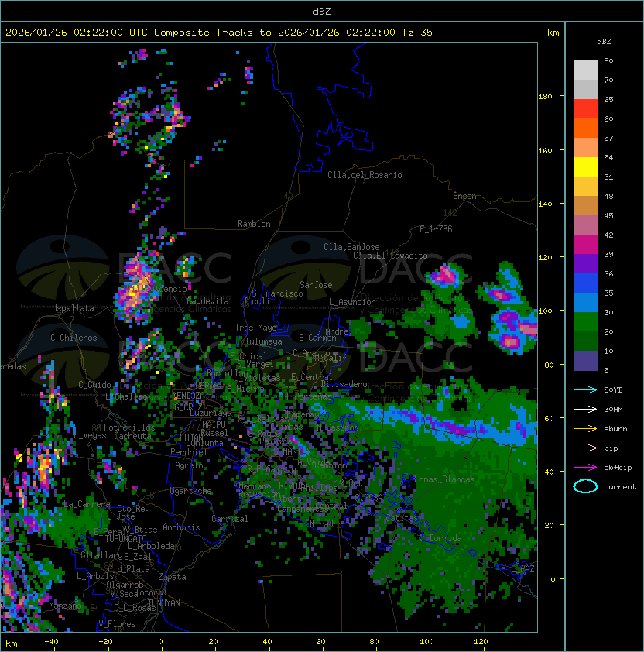Click the 'km' label at bottom-left corner
The width and height of the screenshot is (644, 652).
point(12,643)
